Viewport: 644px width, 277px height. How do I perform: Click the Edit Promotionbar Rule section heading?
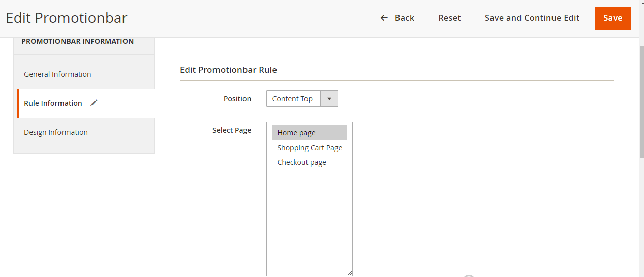[x=228, y=70]
